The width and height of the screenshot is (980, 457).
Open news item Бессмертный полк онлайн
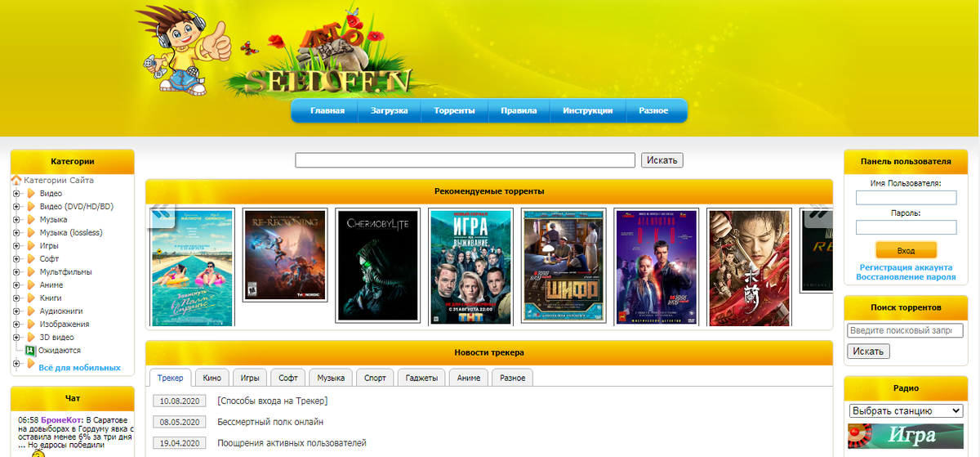point(270,422)
